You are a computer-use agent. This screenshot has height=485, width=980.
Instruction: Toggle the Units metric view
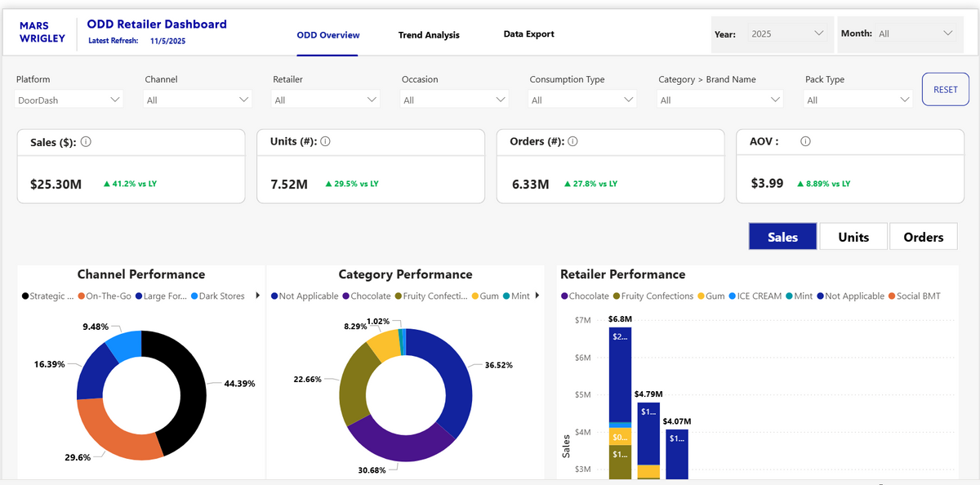pos(853,236)
